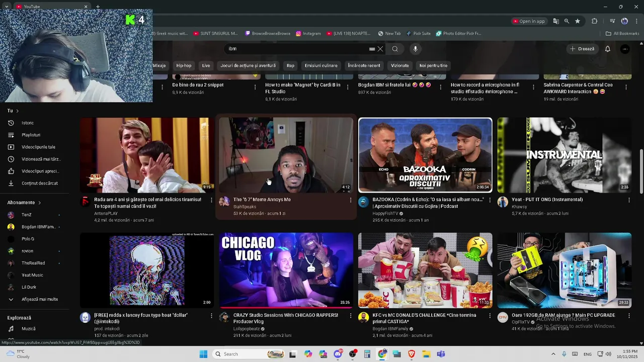Select the Încărcate recent chip
Viewport: 644px width, 362px height.
[x=364, y=65]
